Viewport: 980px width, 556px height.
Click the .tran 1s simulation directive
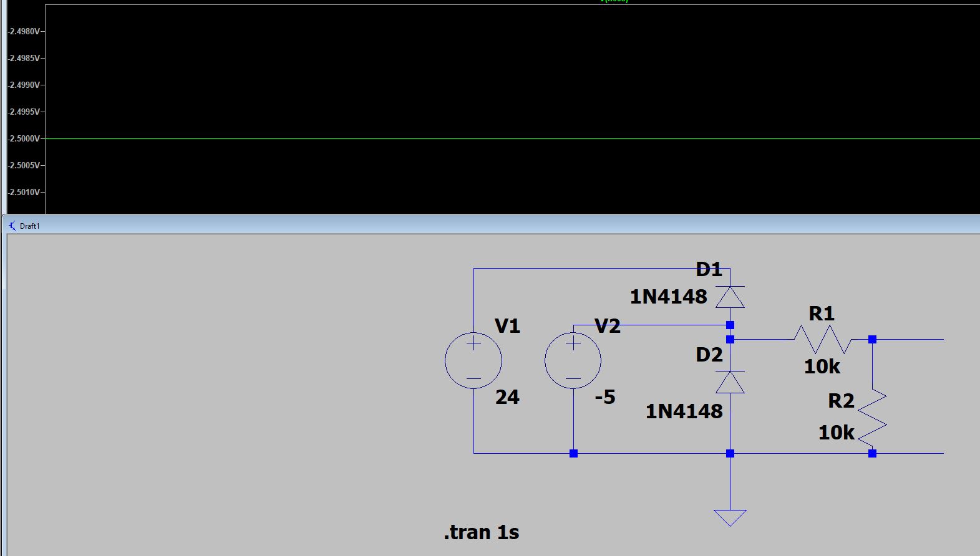tap(481, 532)
